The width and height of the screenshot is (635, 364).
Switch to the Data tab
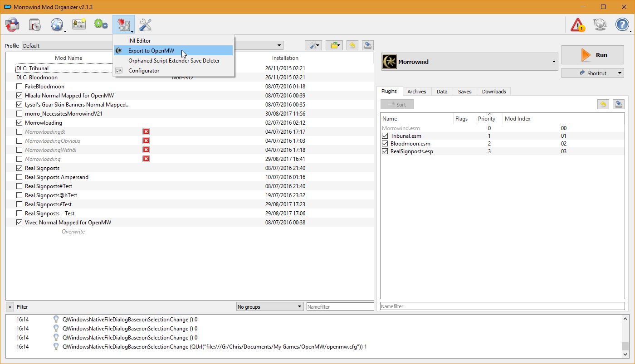(442, 92)
